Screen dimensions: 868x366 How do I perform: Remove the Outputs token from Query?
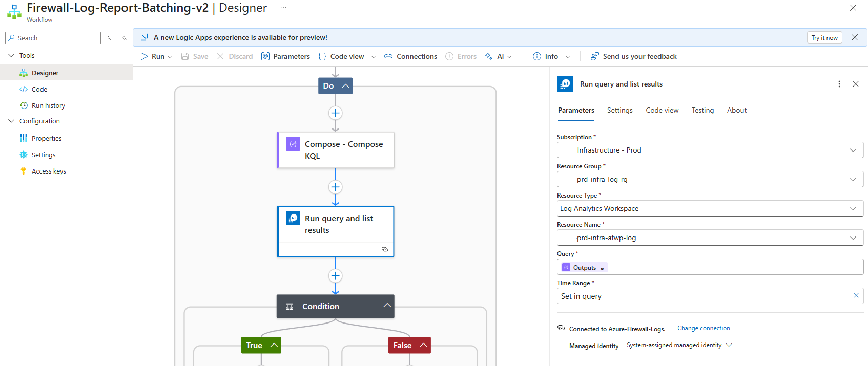(x=602, y=269)
